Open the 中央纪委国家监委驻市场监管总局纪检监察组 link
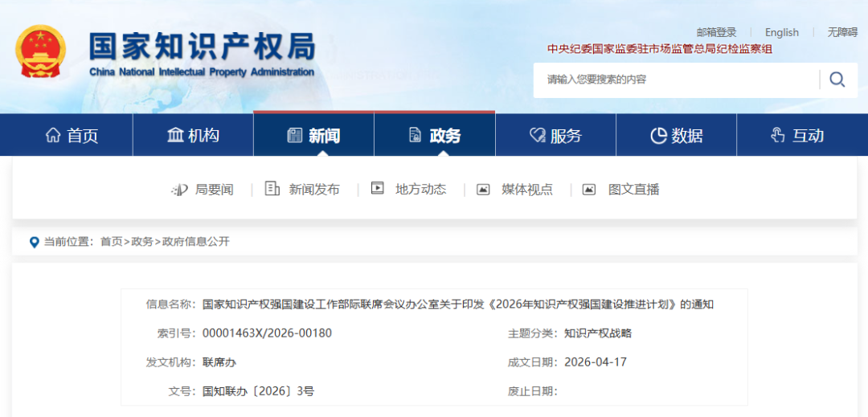Viewport: 868px width, 417px height. point(660,49)
